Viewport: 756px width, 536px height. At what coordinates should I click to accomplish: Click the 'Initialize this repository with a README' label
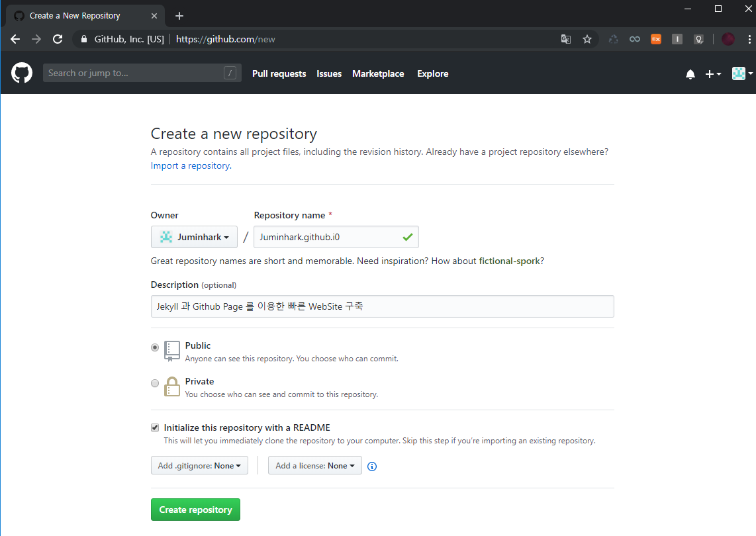(247, 427)
